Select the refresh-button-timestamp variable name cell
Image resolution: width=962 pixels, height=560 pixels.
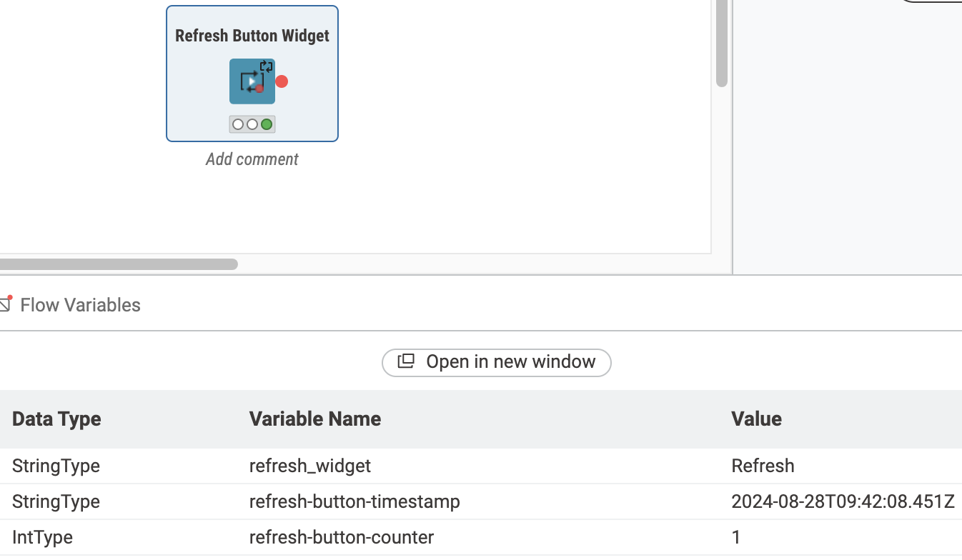pyautogui.click(x=354, y=501)
